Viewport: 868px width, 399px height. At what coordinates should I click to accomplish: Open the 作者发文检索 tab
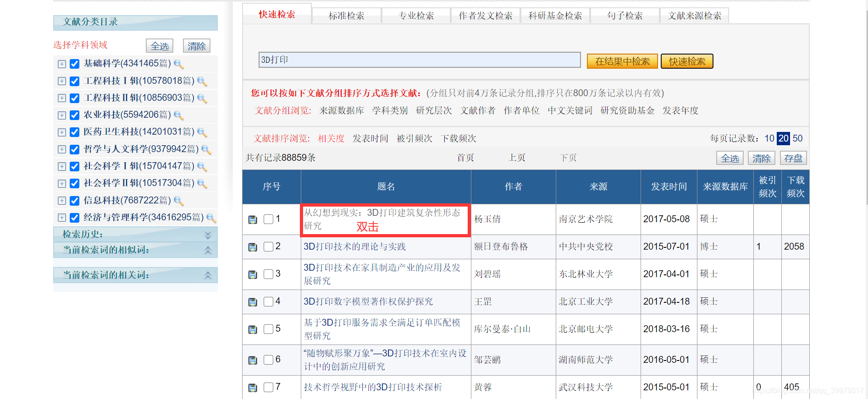[486, 16]
